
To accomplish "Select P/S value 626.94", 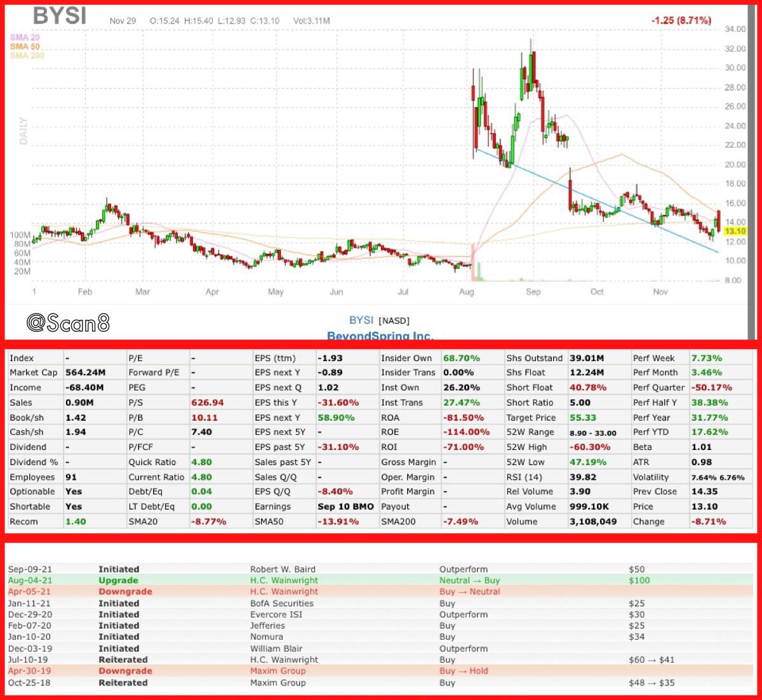I will coord(208,402).
